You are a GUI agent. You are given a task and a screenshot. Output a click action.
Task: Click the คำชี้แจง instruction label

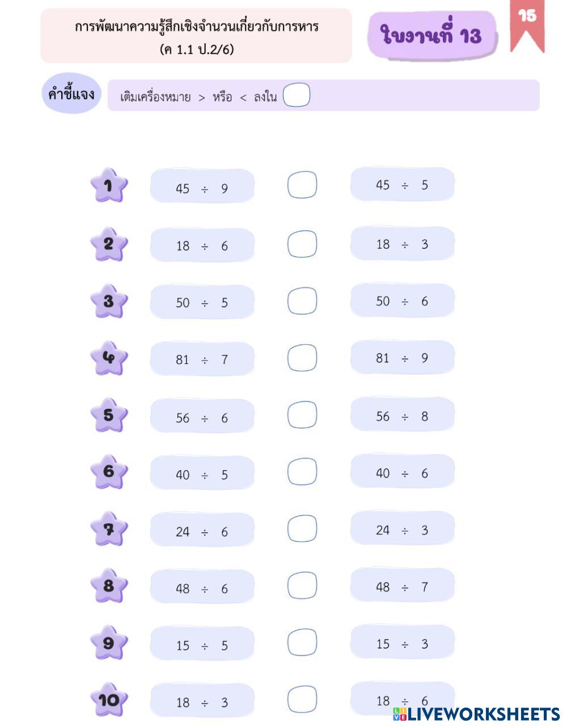point(71,94)
